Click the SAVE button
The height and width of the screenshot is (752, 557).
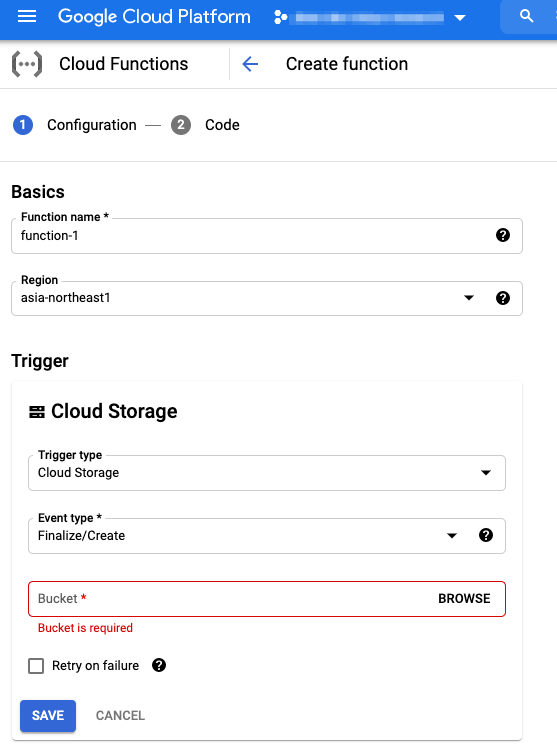pyautogui.click(x=48, y=716)
